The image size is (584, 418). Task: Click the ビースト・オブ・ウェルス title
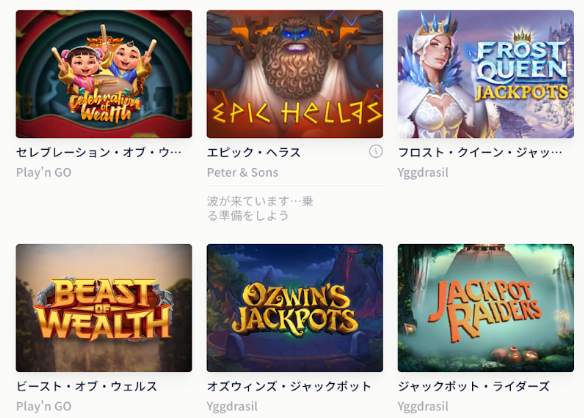[86, 386]
